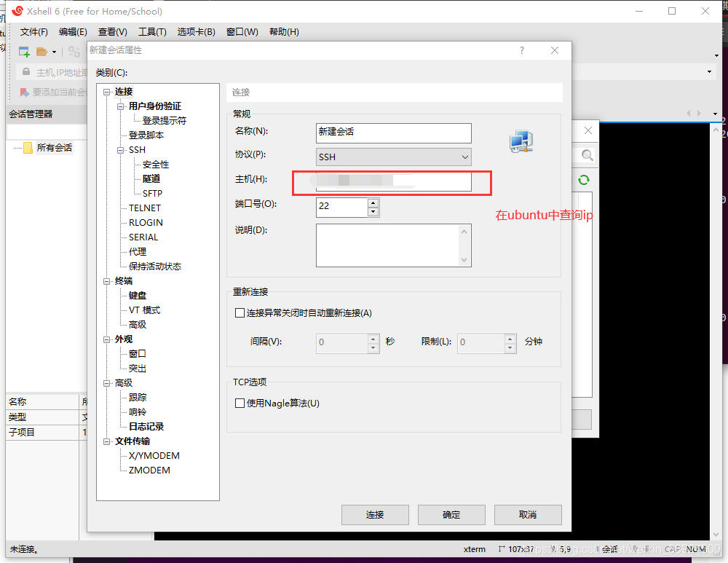Select 登录脚本 in the tree
This screenshot has width=728, height=563.
point(146,135)
